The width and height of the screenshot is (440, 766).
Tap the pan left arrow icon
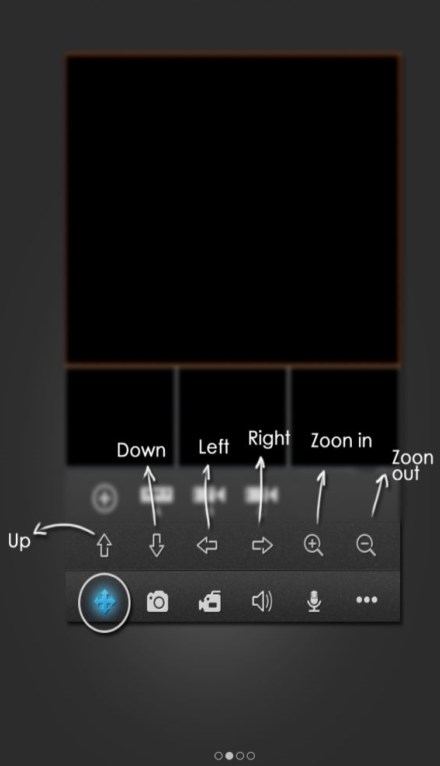tap(208, 545)
